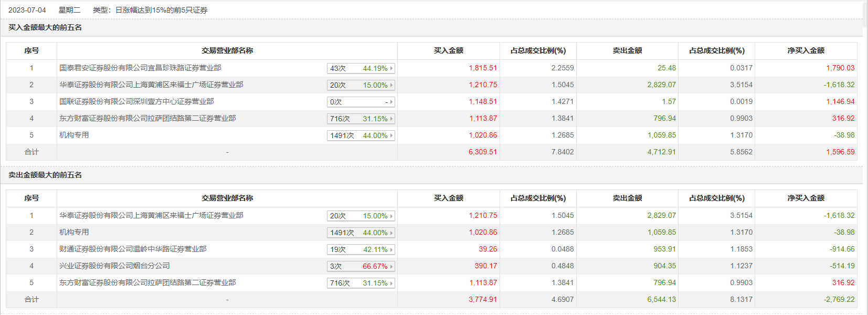Open 国联证券深圳壹方中心证券营业部 link

pos(136,101)
